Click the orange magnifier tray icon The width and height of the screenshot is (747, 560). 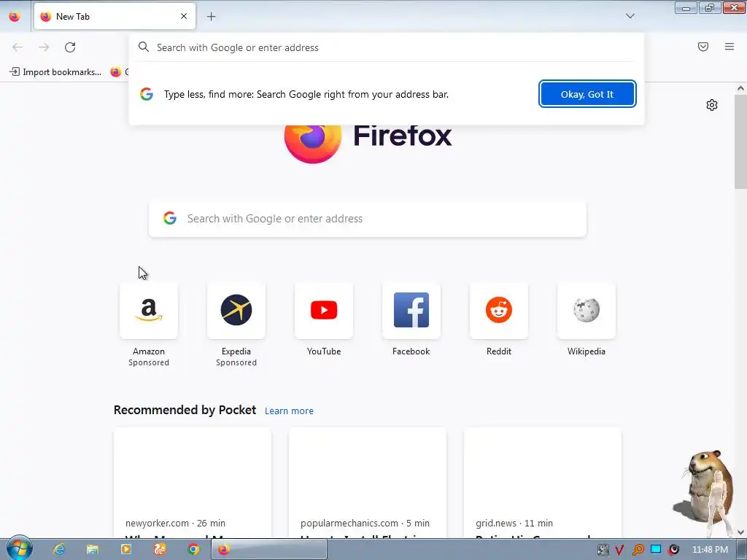[x=638, y=550]
